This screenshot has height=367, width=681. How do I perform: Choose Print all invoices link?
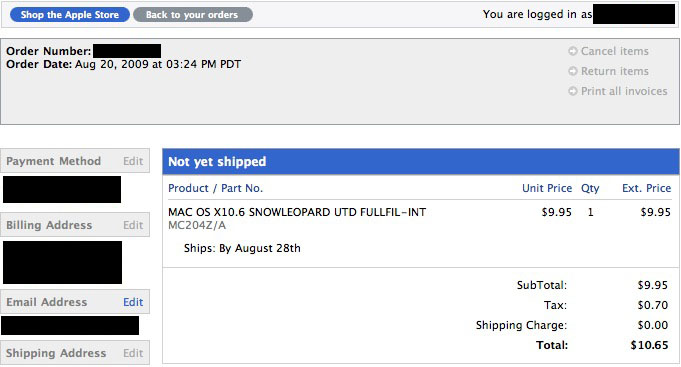pyautogui.click(x=624, y=91)
